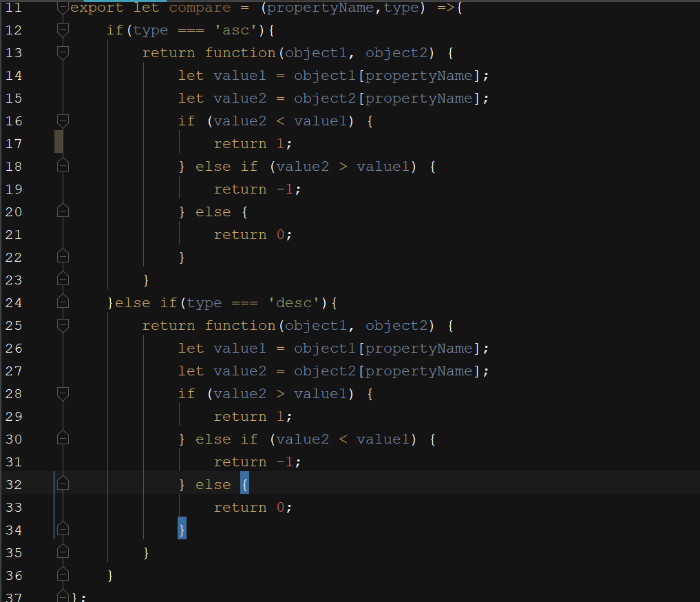Collapse the return function fold on line 25
Image resolution: width=700 pixels, height=602 pixels.
point(62,325)
